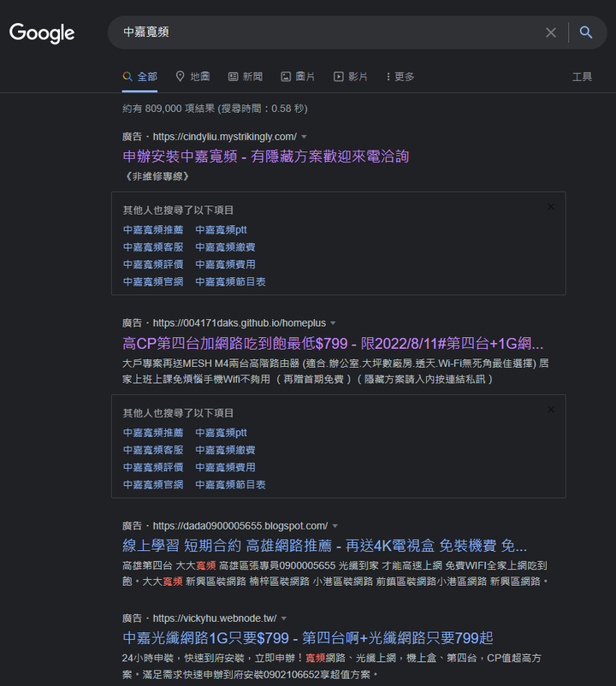Click 中嘉寬頻節目表 in first suggestion box

[x=230, y=281]
